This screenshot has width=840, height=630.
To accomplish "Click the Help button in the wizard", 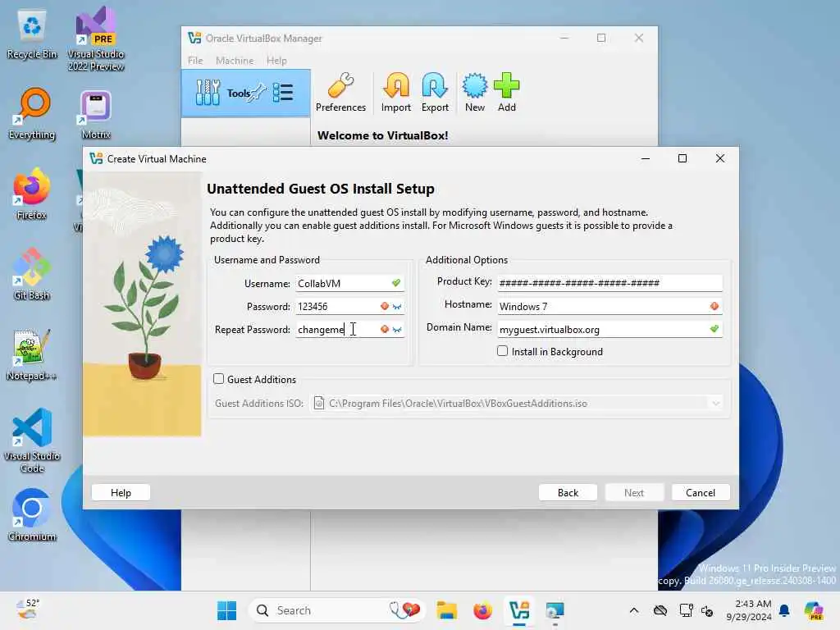I will (x=121, y=493).
